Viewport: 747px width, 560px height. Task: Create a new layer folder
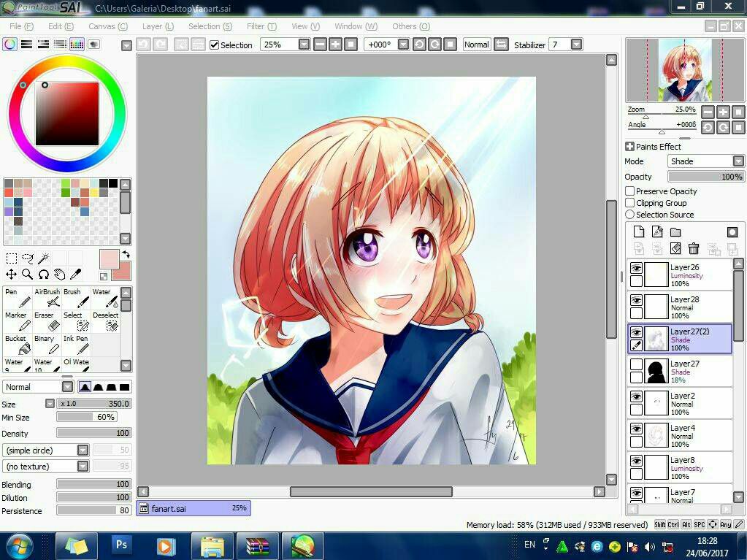pos(675,232)
